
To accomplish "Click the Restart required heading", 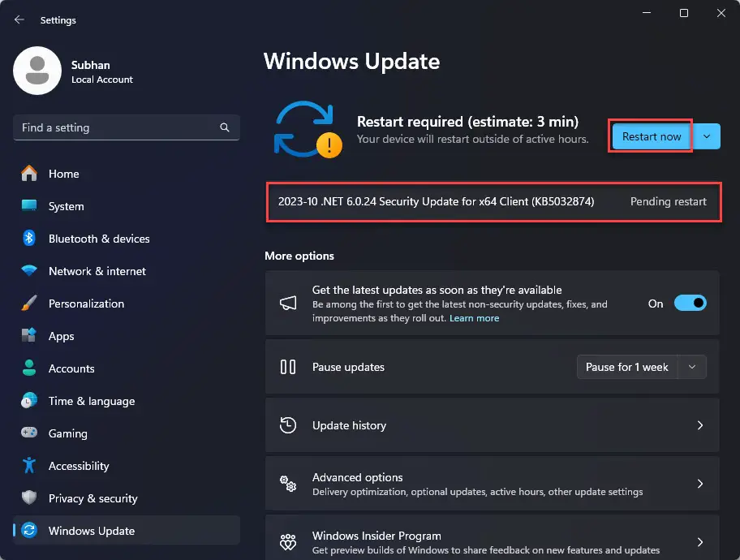I will click(x=467, y=122).
